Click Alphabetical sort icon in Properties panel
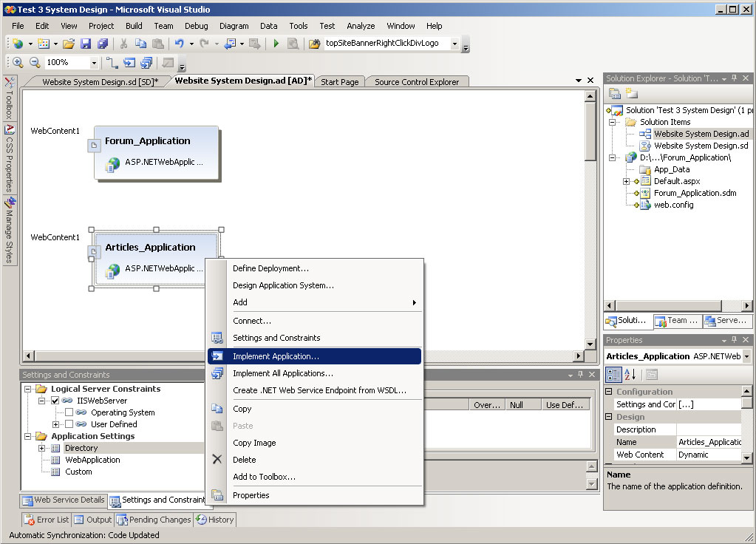Image resolution: width=756 pixels, height=544 pixels. [x=630, y=375]
